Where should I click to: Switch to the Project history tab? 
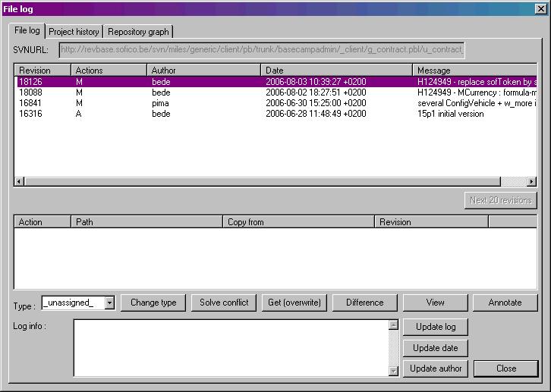coord(74,32)
